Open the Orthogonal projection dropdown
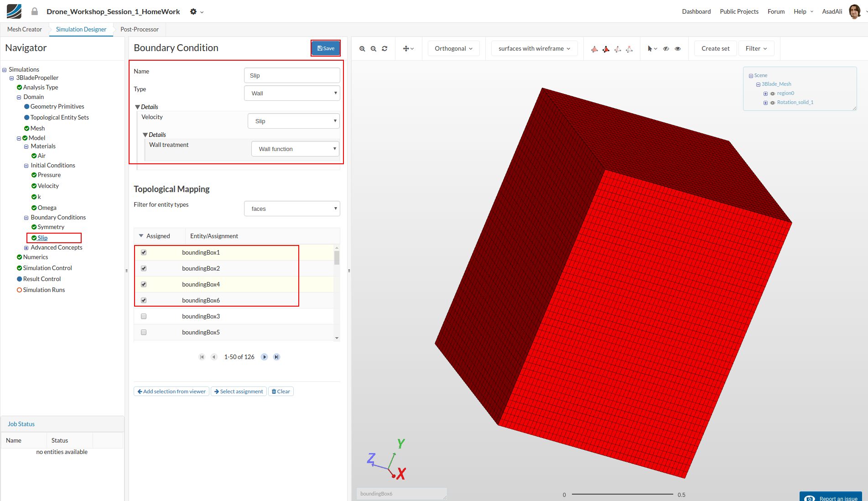This screenshot has height=501, width=868. tap(453, 49)
